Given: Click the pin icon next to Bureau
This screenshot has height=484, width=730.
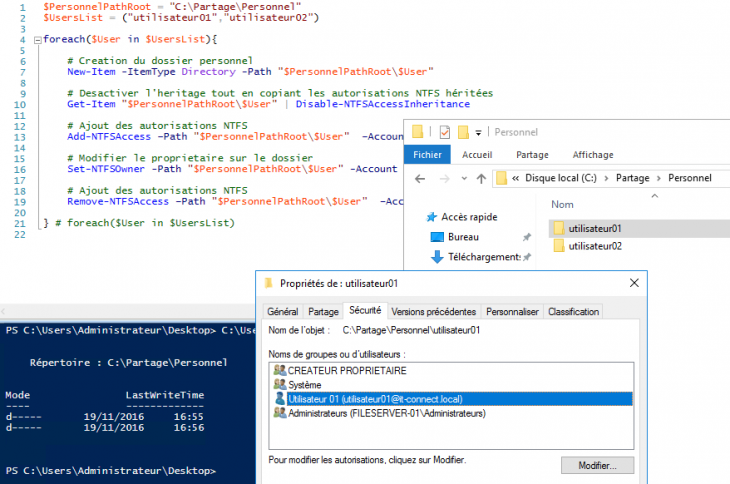Looking at the screenshot, I should (527, 237).
